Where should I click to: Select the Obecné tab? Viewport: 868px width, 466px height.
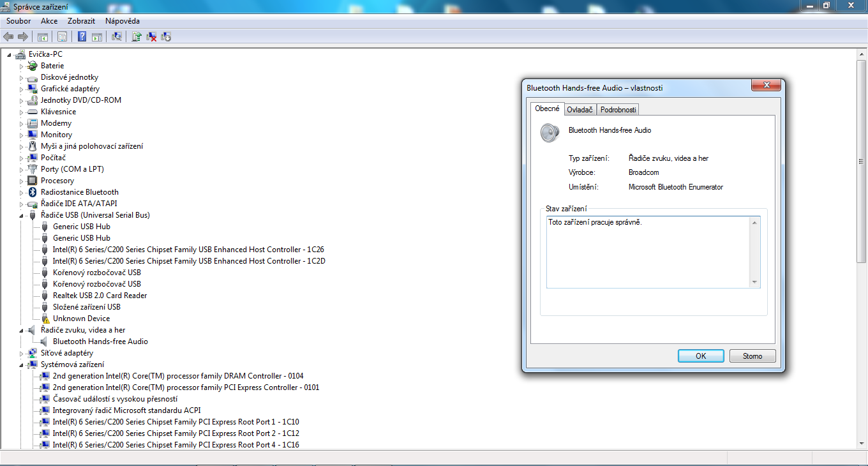(547, 109)
